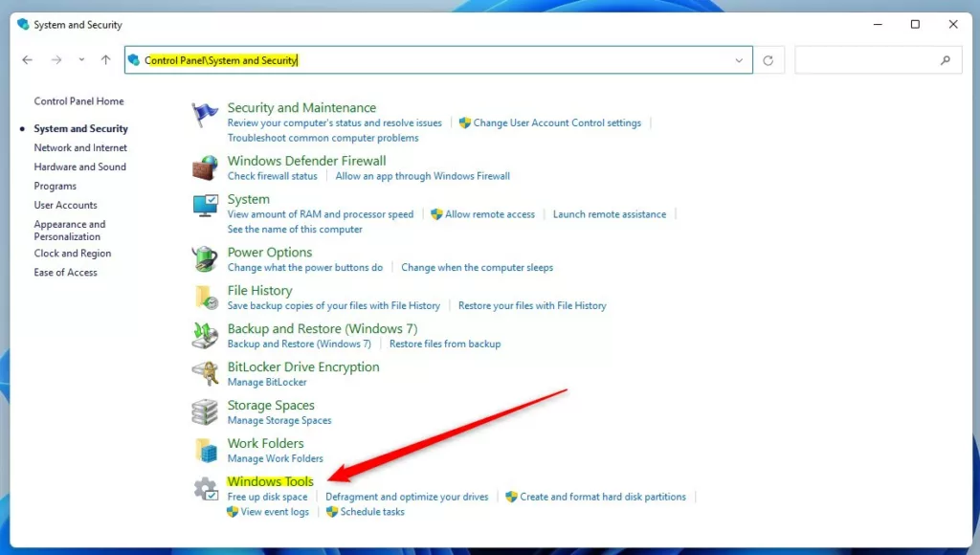980x555 pixels.
Task: Refresh the Control Panel view
Action: [768, 60]
